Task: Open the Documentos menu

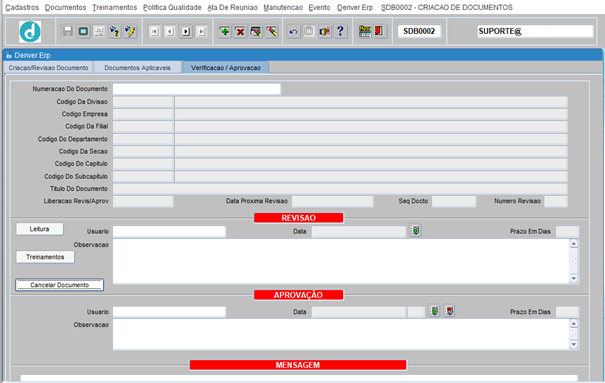Action: [65, 7]
